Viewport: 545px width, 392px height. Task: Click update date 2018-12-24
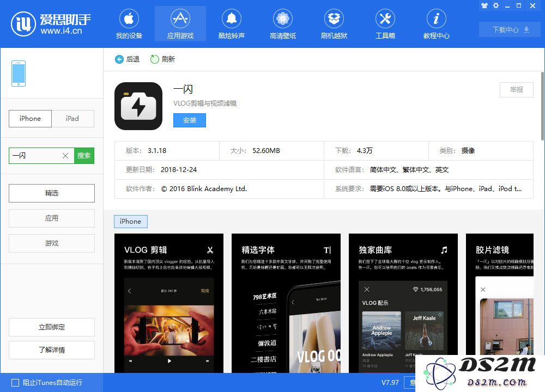(x=179, y=170)
